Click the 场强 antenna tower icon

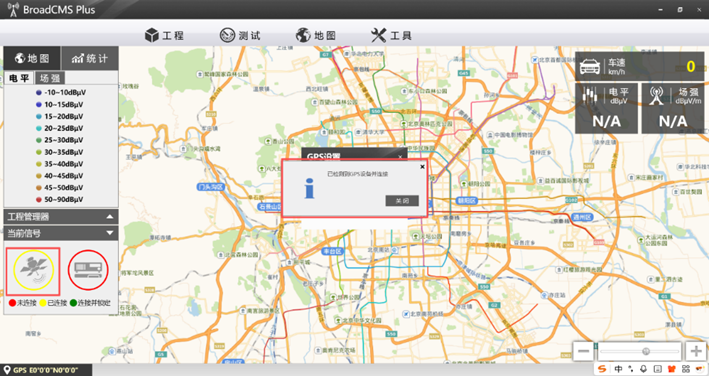pyautogui.click(x=657, y=95)
